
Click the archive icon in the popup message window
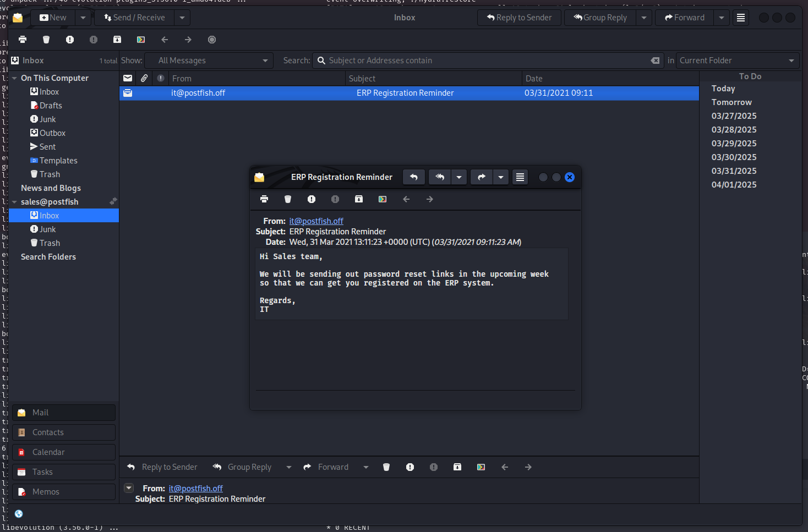pos(359,199)
